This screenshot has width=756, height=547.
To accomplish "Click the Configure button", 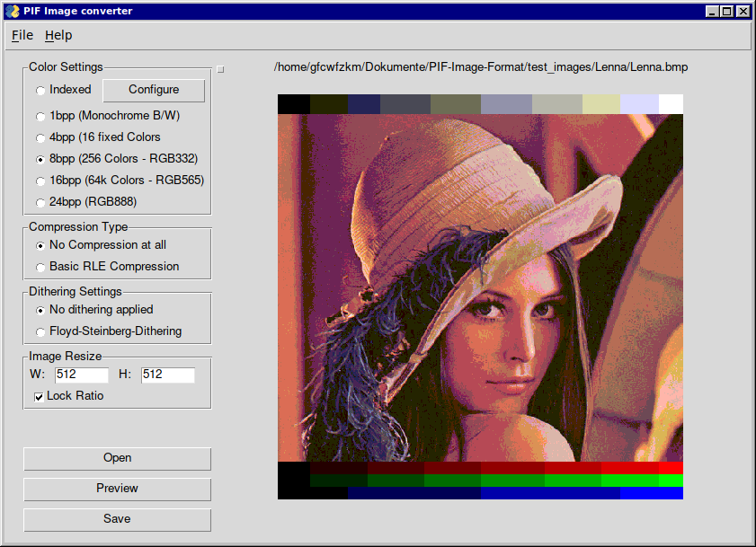I will [154, 90].
